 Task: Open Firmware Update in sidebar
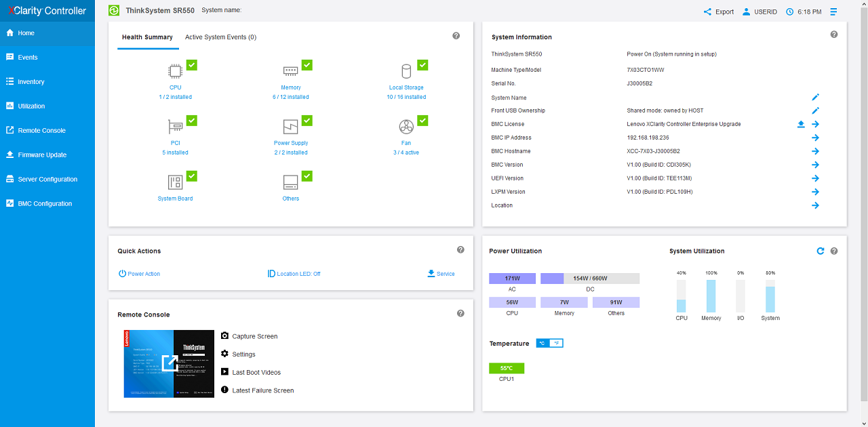42,155
